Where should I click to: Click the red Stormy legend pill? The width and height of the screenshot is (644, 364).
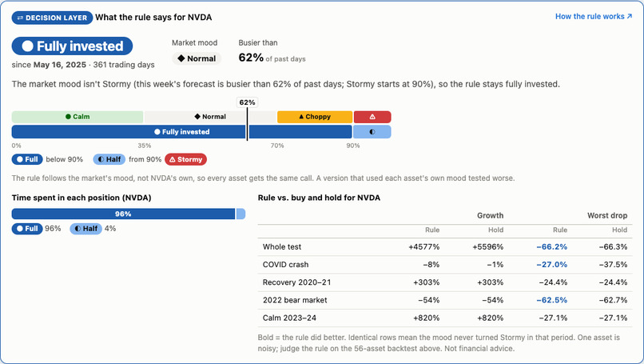click(x=185, y=159)
